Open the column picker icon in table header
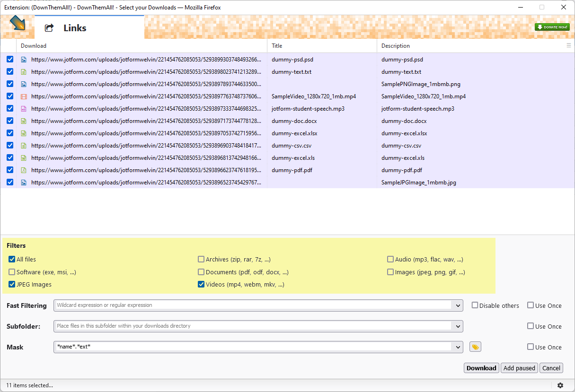 pos(569,46)
